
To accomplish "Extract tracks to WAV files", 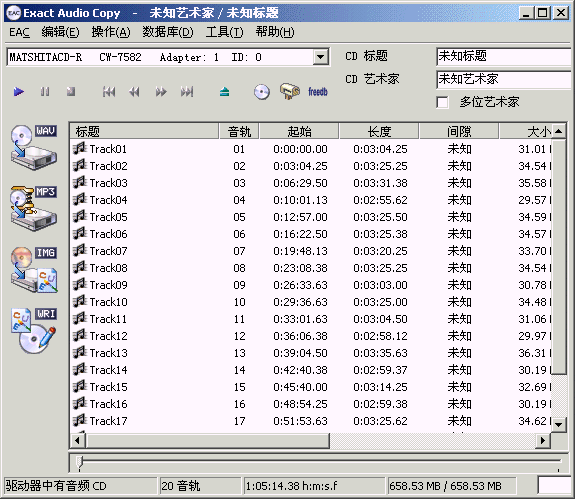I will pyautogui.click(x=33, y=147).
